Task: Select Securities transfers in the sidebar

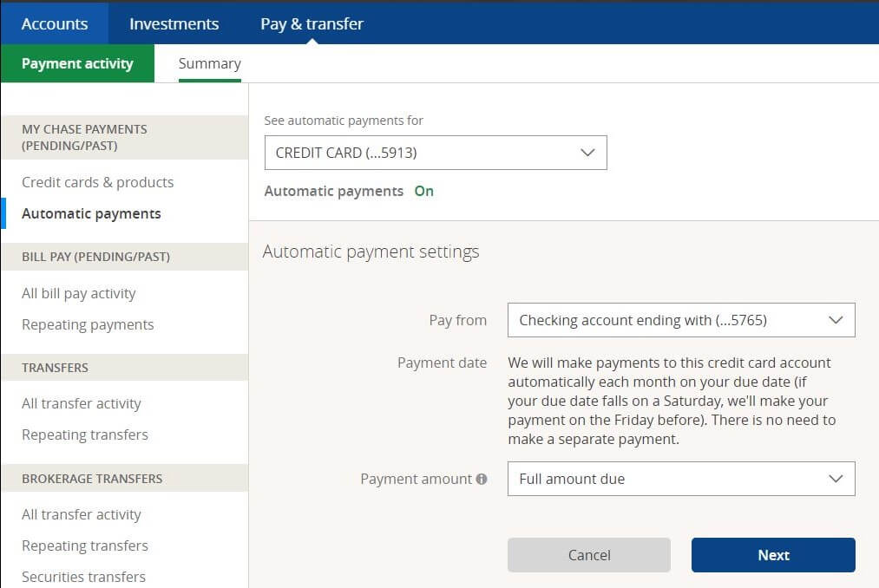Action: 83,576
